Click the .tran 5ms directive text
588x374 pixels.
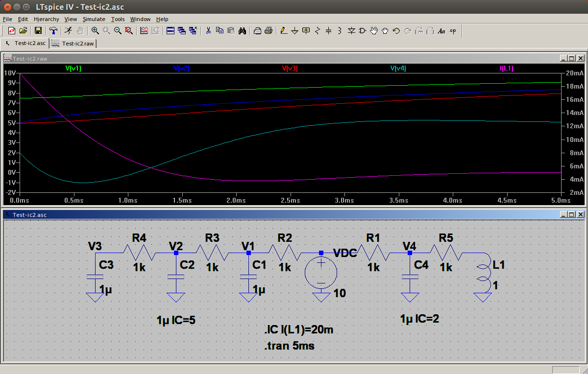[x=289, y=346]
